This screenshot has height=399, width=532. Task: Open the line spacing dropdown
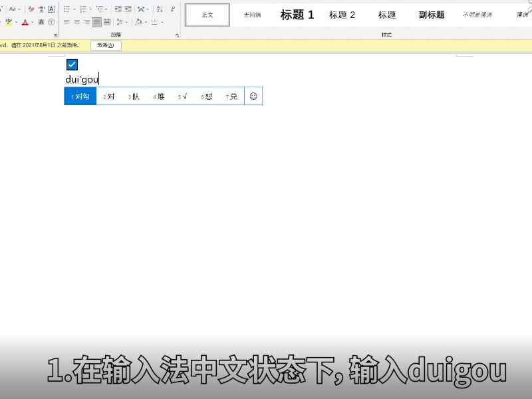point(120,22)
